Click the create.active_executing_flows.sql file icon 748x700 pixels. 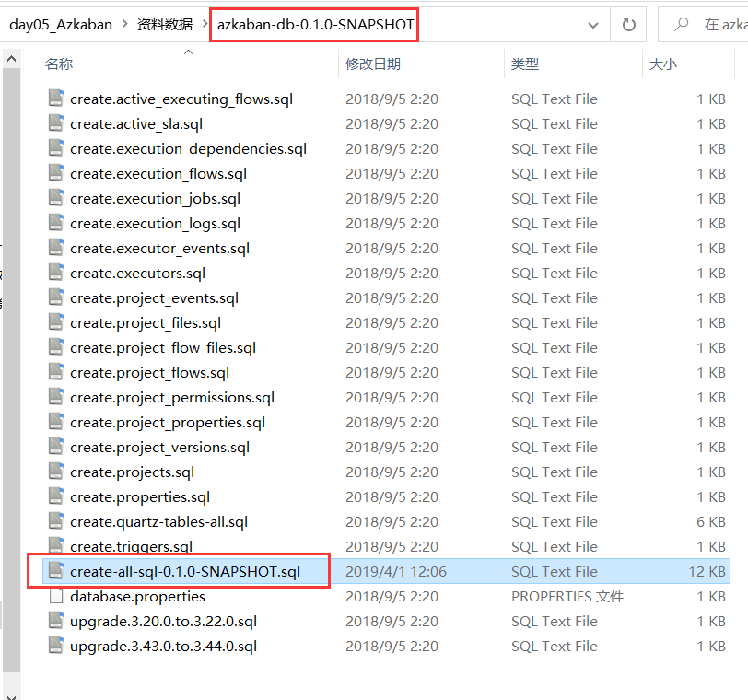tap(56, 98)
